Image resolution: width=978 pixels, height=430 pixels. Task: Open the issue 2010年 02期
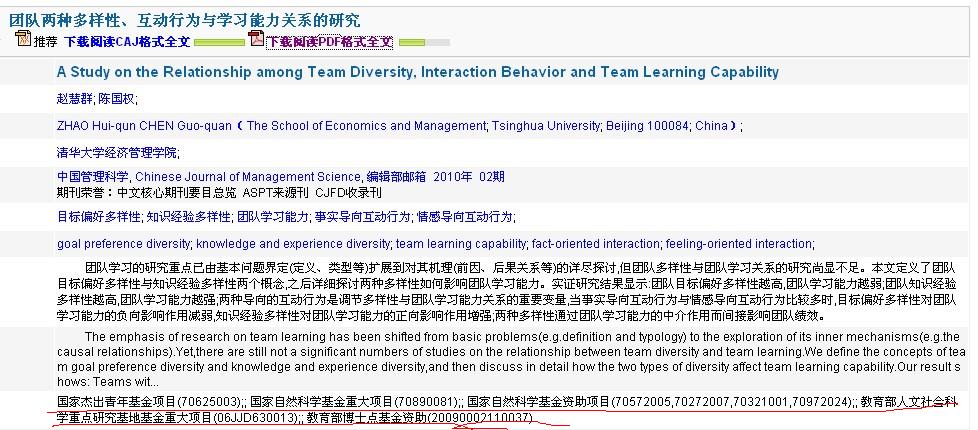point(469,177)
